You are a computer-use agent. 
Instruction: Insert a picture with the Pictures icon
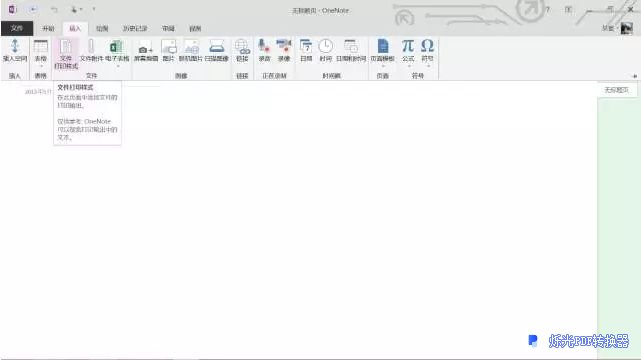pos(168,47)
